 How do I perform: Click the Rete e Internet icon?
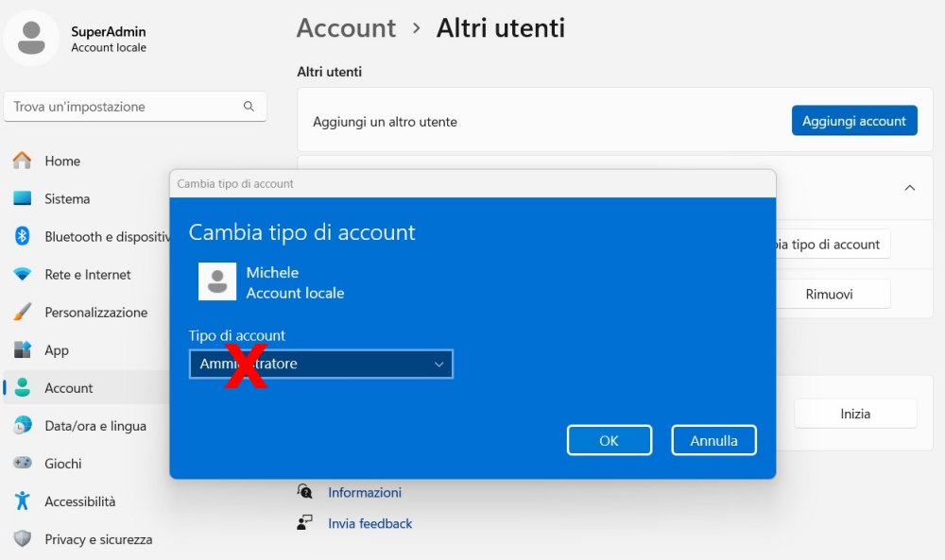pyautogui.click(x=22, y=274)
